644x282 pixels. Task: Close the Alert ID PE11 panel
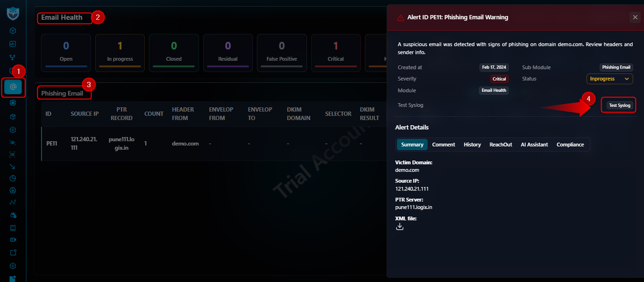[635, 17]
